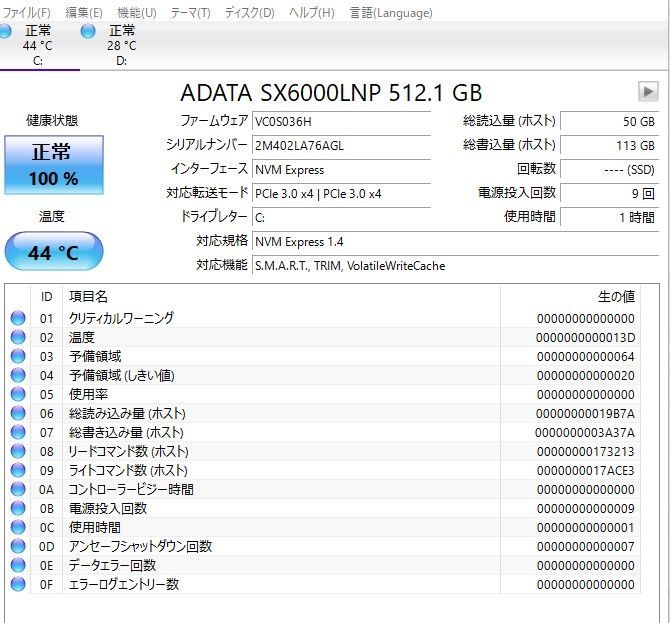Click status orb for attribute 03 予備領域
Image resolution: width=670 pixels, height=623 pixels.
click(18, 356)
